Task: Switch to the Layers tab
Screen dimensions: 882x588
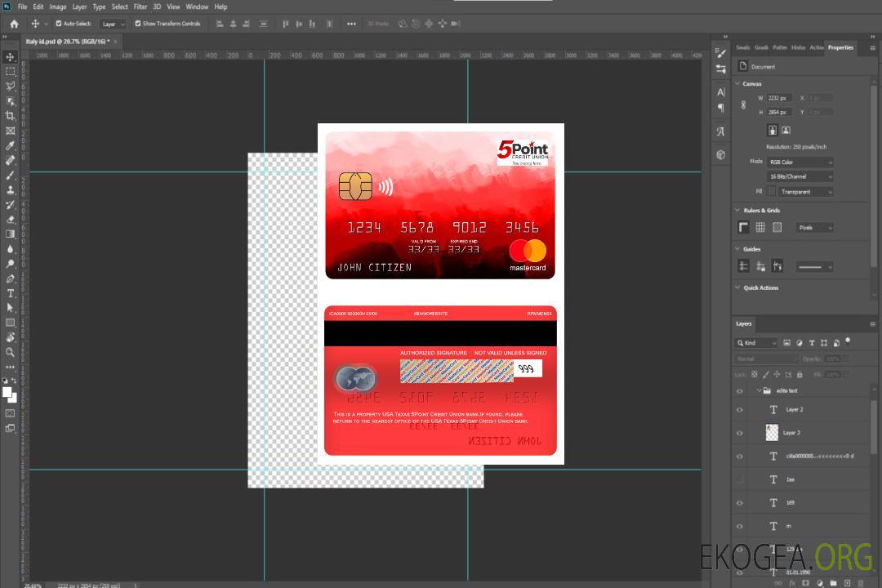Action: pos(744,323)
